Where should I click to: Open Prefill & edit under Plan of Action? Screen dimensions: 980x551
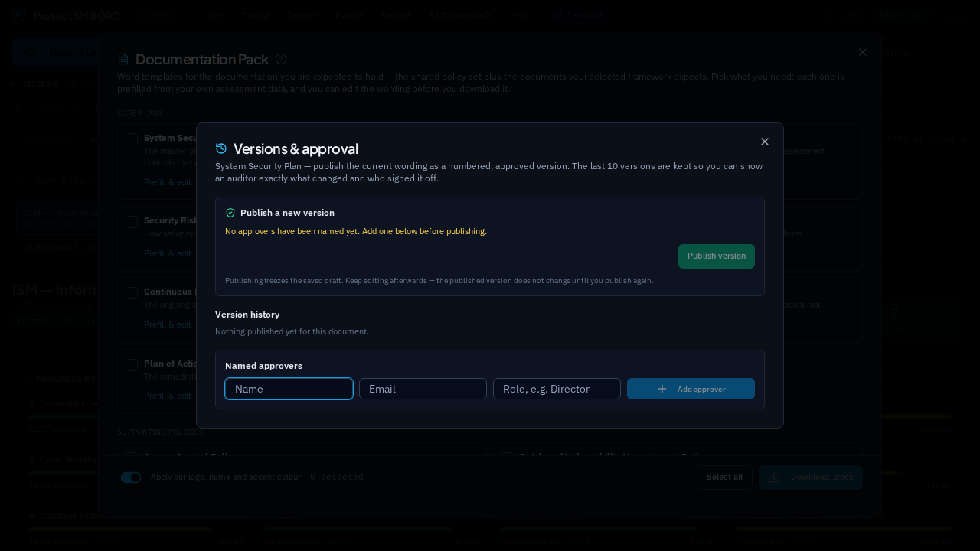click(168, 396)
